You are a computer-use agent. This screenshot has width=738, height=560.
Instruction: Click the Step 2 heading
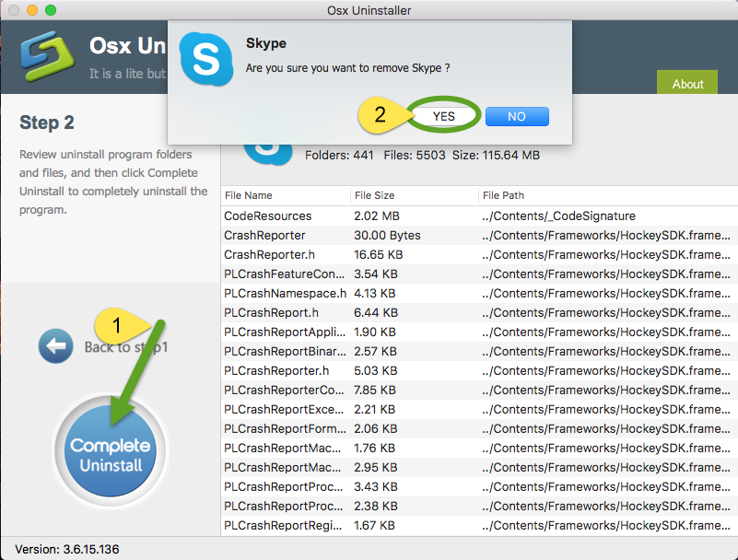tap(47, 122)
